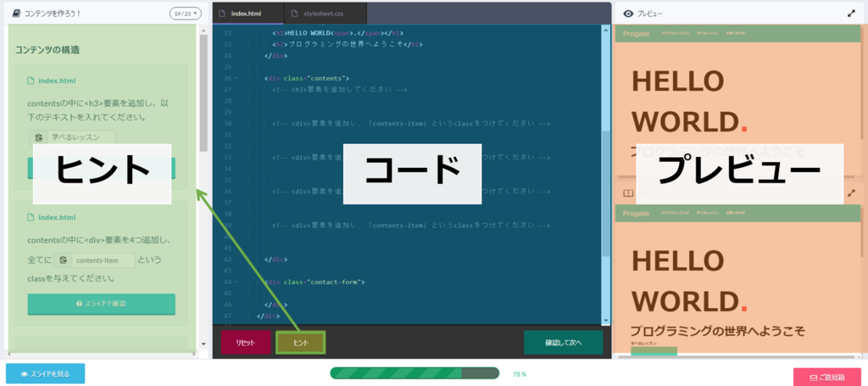Open the 19/23 lesson page dropdown

pos(185,14)
